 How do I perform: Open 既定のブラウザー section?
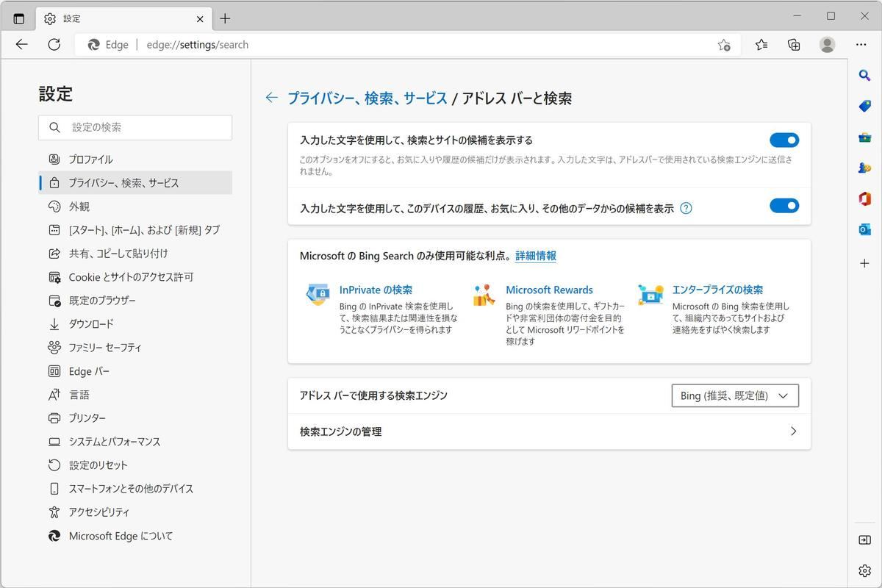135,301
